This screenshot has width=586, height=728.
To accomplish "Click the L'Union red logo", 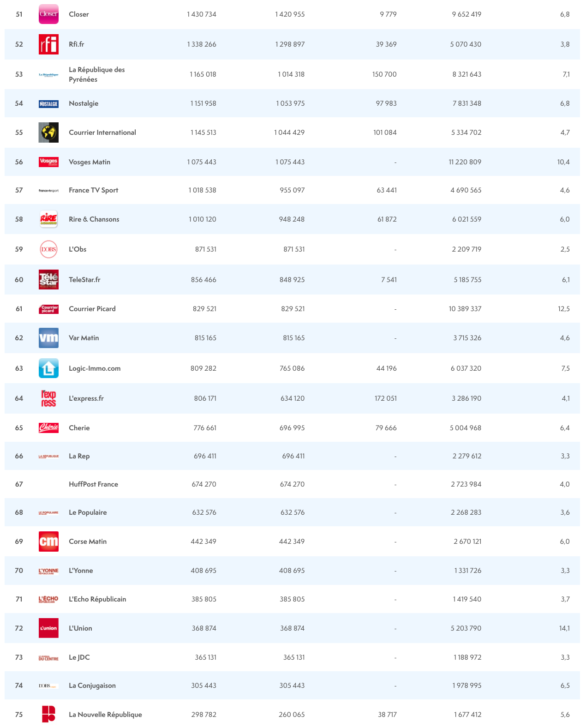I will (x=48, y=628).
